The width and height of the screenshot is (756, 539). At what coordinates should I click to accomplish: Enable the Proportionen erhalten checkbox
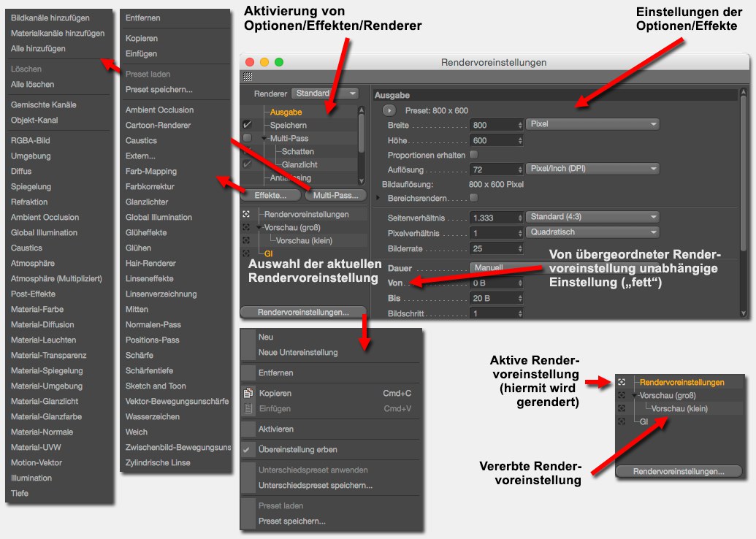(x=473, y=155)
